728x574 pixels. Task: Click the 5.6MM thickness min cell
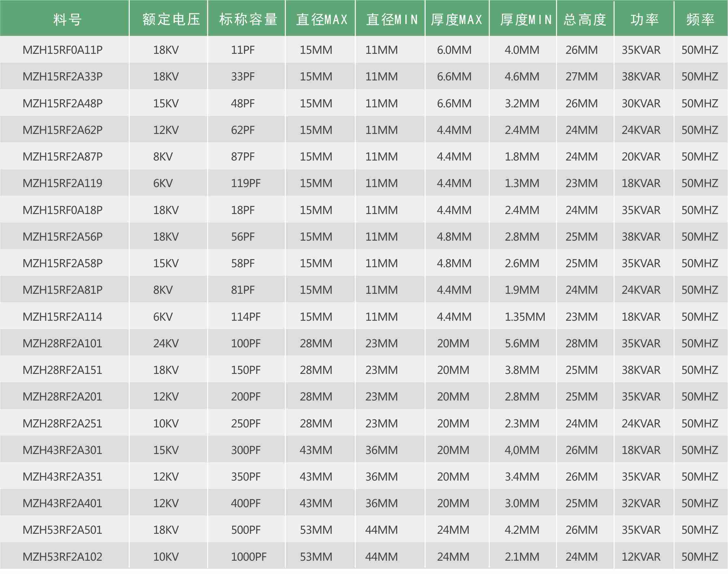click(x=522, y=343)
